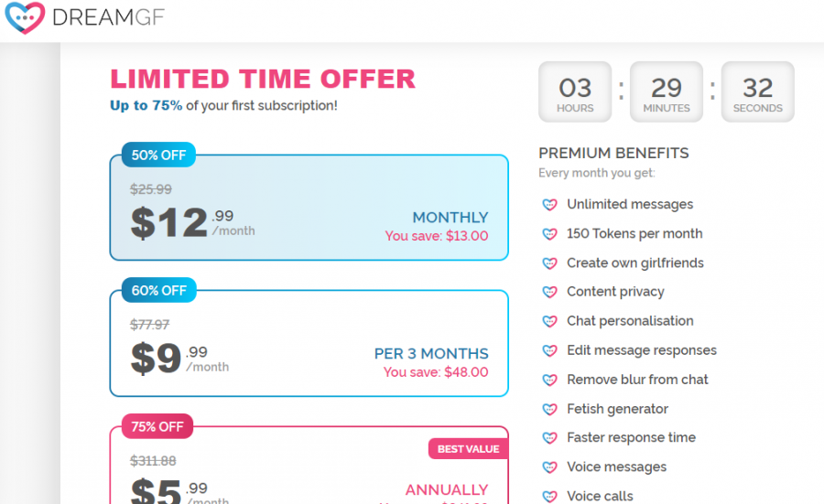Click heart icon beside Create own girlfriends
This screenshot has width=824, height=504.
tap(549, 263)
